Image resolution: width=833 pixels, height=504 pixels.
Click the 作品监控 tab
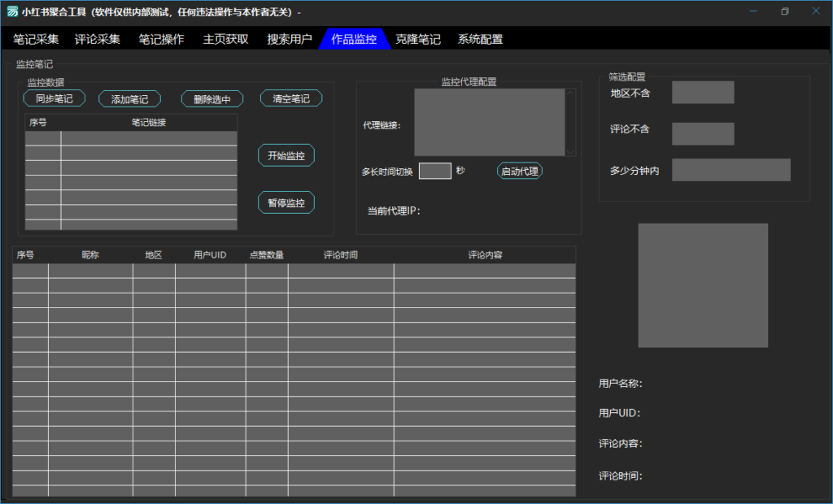[x=355, y=39]
